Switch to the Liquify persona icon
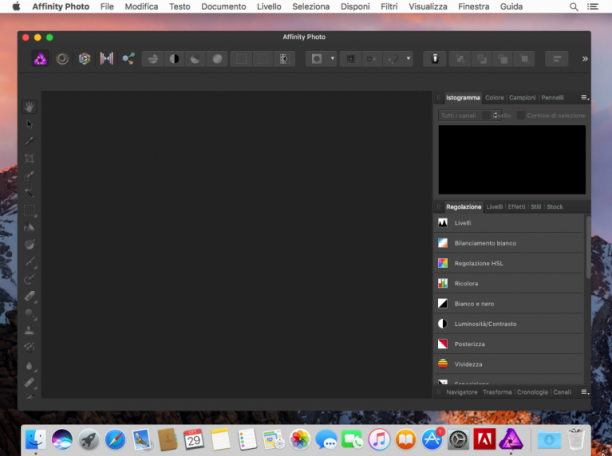612x456 pixels. (62, 59)
